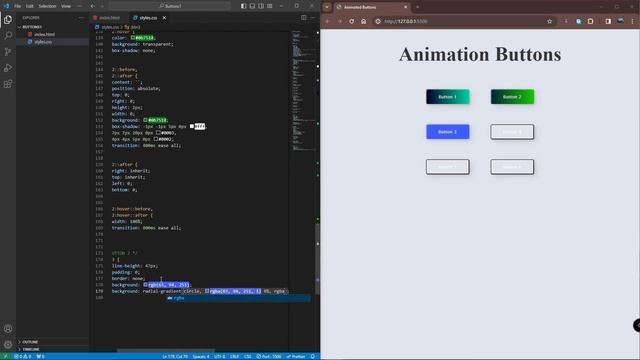Open browser tab search dropdown arrow

327,7
